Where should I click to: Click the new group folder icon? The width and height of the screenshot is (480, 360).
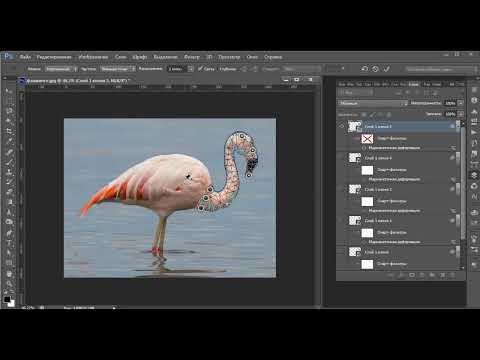coord(432,275)
